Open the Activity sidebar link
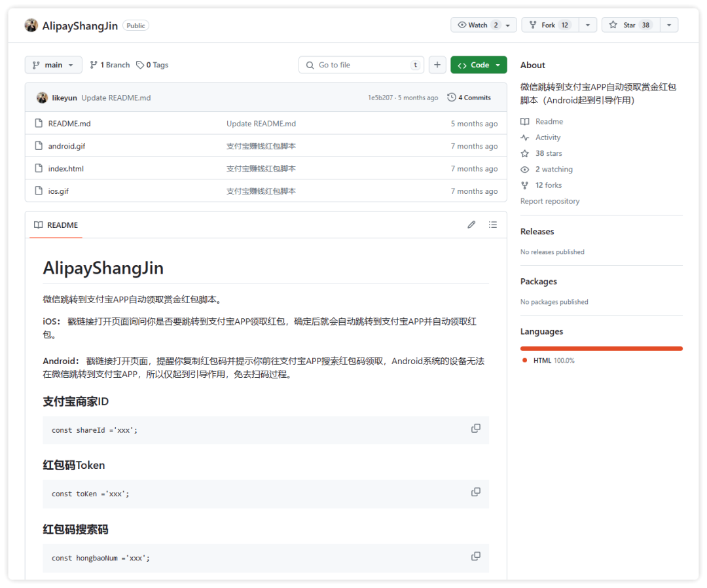Viewport: 707px width, 588px height. coord(541,138)
